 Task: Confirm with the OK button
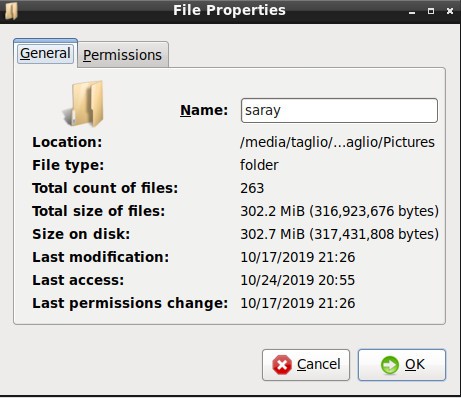[x=402, y=365]
